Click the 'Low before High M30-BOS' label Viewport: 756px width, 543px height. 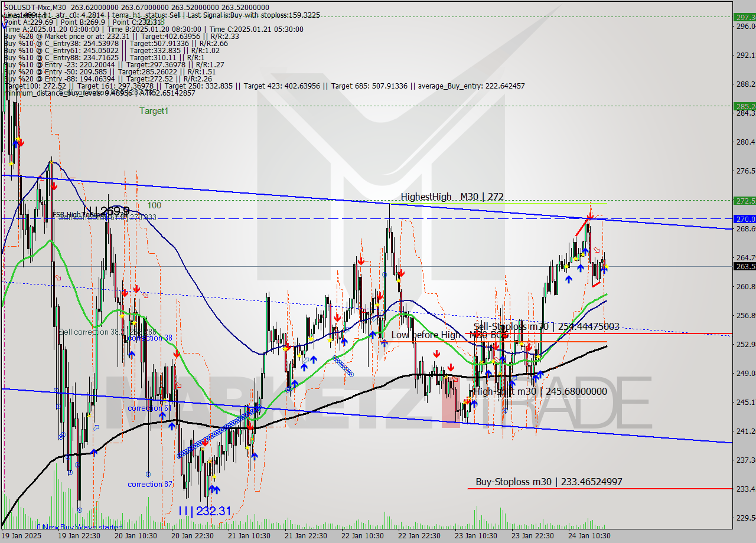coord(449,335)
